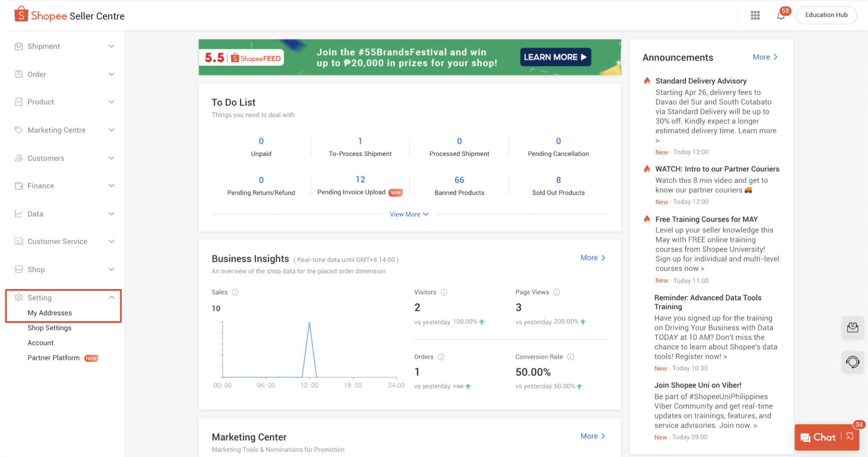Open the 12 Pending Invoice Upload count

(x=360, y=179)
